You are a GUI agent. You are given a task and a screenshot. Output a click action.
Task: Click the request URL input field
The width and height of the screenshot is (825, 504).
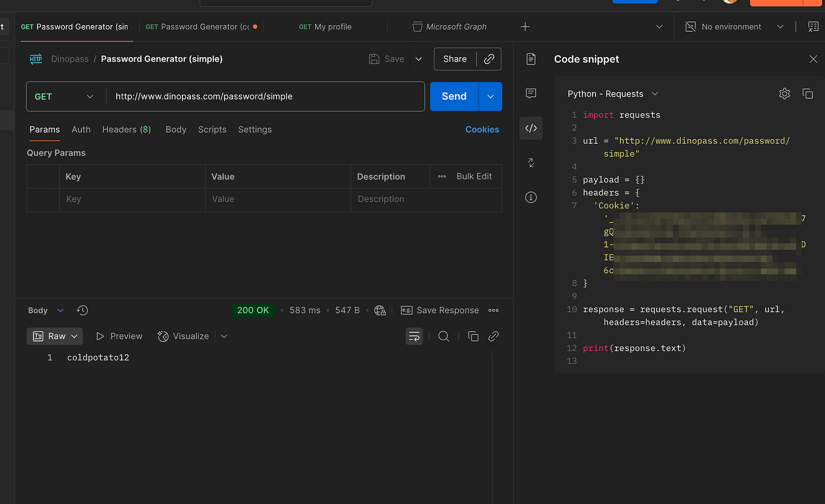click(265, 97)
